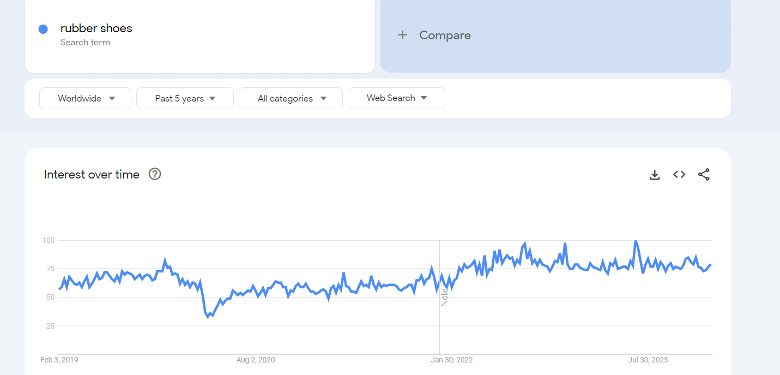
Task: Share the Interest over time chart
Action: coord(703,175)
